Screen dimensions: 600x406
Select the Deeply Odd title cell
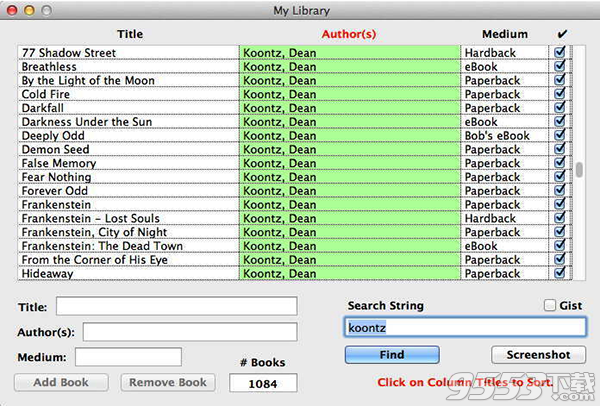(x=129, y=135)
